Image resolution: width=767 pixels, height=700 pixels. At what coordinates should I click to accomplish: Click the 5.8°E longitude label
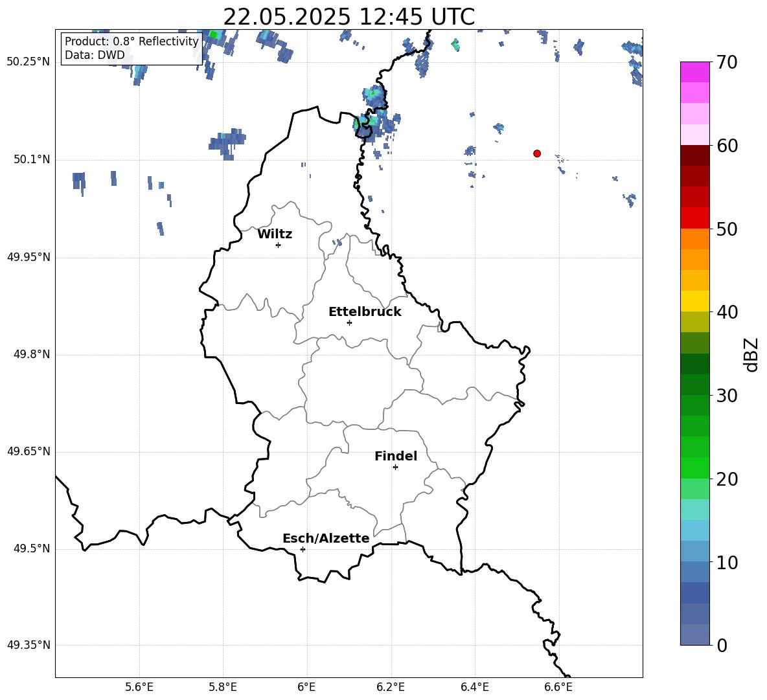coord(223,687)
